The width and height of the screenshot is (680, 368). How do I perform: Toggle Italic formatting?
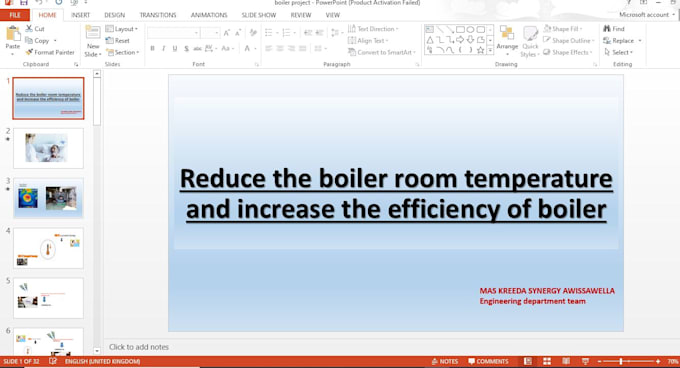[163, 49]
